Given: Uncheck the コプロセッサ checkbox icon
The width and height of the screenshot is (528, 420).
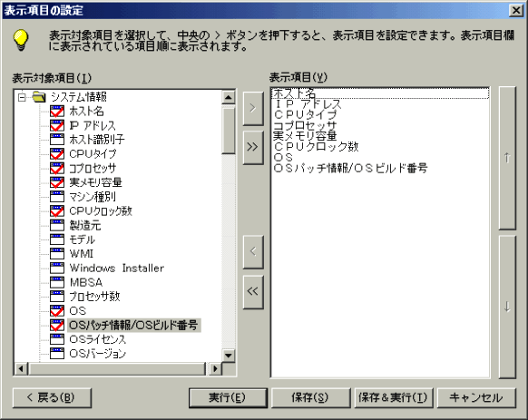Looking at the screenshot, I should (x=57, y=169).
